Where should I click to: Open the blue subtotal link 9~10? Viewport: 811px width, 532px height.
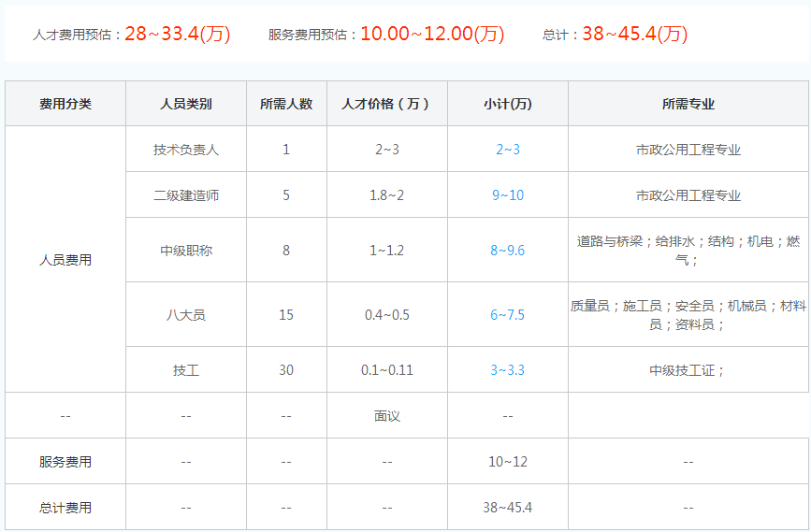(x=508, y=194)
